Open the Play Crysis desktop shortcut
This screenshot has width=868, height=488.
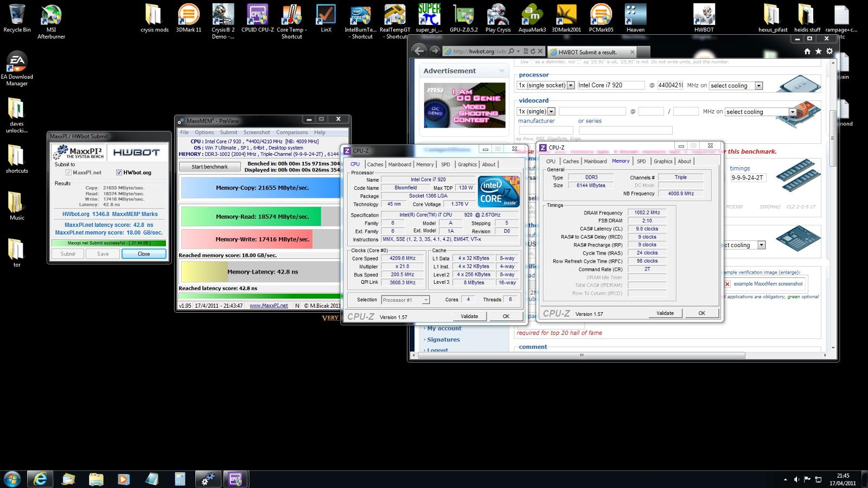point(498,18)
